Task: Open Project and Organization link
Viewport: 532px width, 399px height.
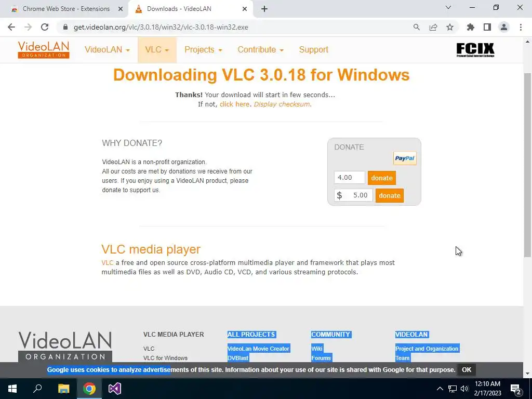Action: [427, 349]
